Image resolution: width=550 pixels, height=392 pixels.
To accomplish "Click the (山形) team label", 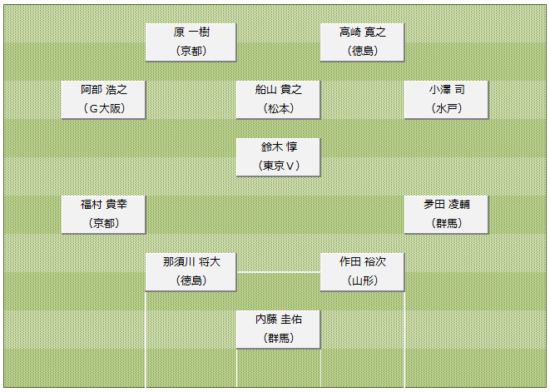I will point(362,280).
